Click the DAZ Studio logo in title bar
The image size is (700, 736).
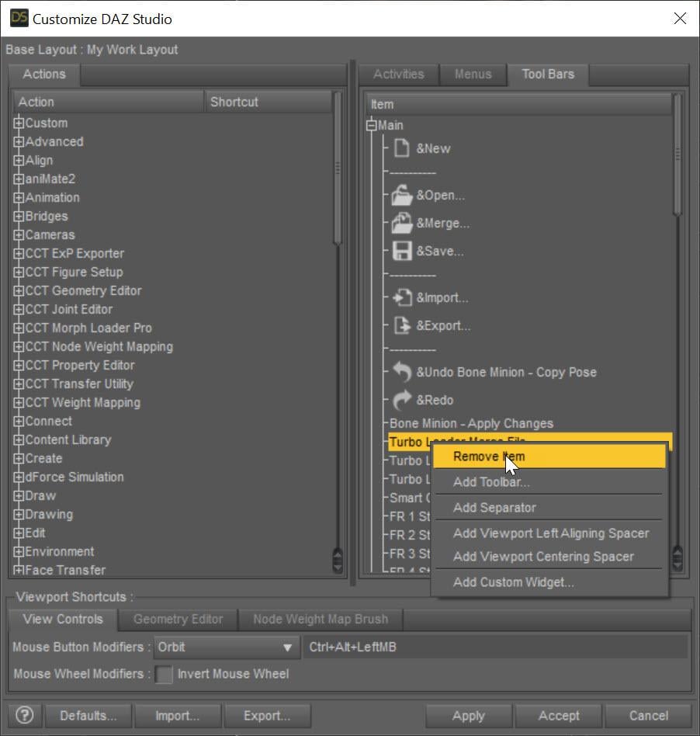[x=19, y=19]
